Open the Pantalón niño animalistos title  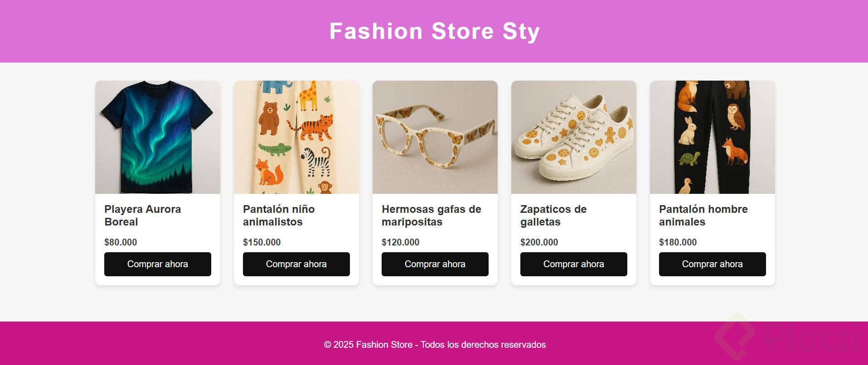click(x=279, y=216)
